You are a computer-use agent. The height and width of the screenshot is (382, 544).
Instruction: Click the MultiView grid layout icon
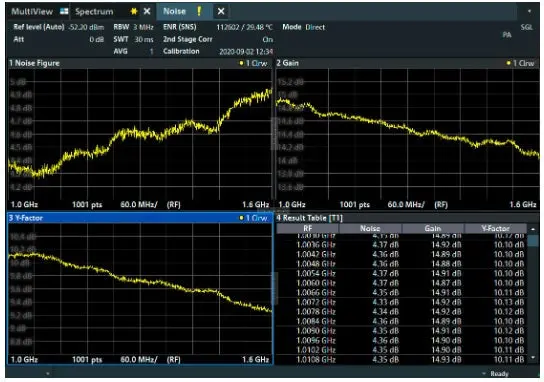coord(64,11)
